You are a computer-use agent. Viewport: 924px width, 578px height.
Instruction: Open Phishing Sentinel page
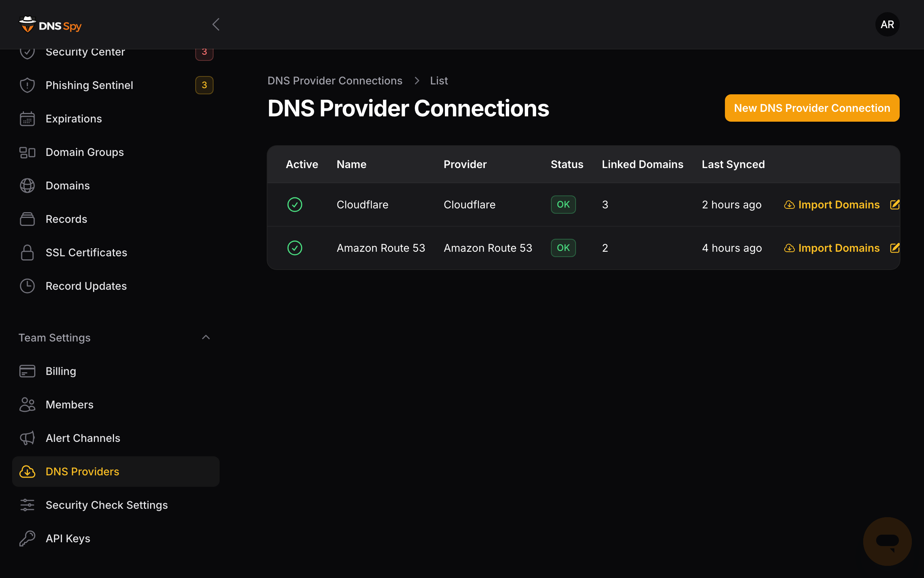(116, 85)
